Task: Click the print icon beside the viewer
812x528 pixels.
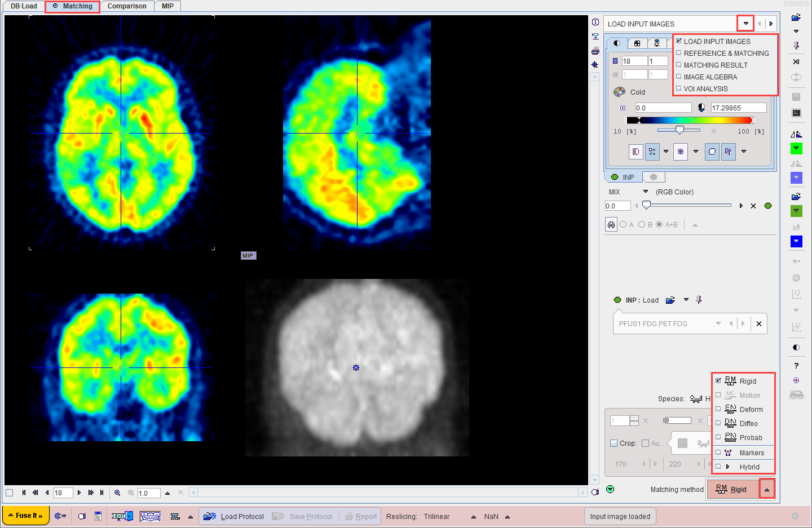Action: click(x=595, y=51)
